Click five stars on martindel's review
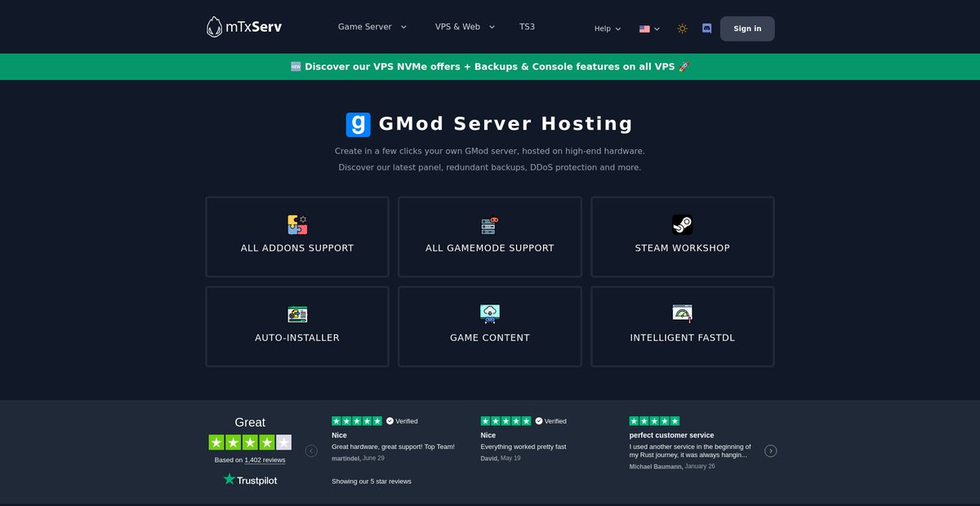 [x=357, y=421]
